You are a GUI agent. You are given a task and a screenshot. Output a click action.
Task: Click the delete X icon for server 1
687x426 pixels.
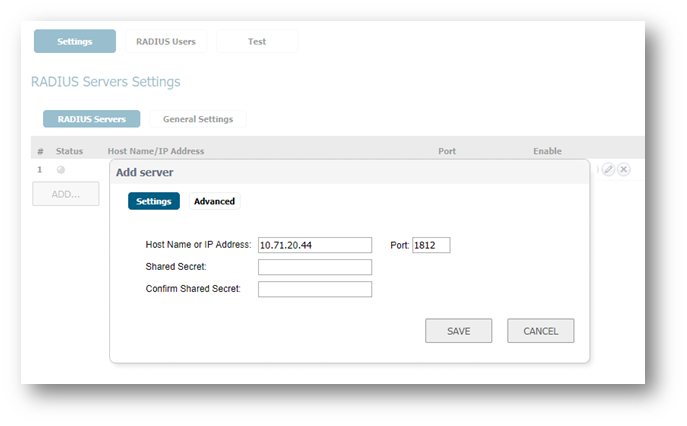tap(624, 169)
